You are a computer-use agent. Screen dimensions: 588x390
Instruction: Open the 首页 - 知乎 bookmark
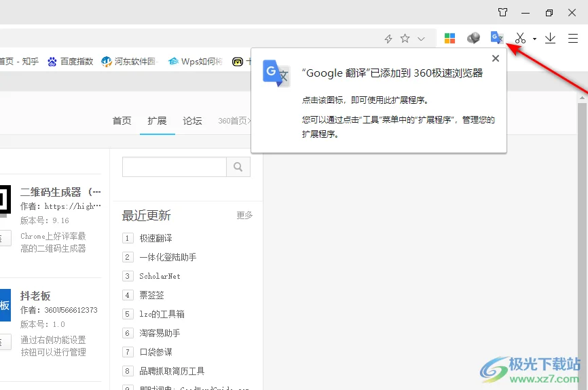pyautogui.click(x=19, y=62)
